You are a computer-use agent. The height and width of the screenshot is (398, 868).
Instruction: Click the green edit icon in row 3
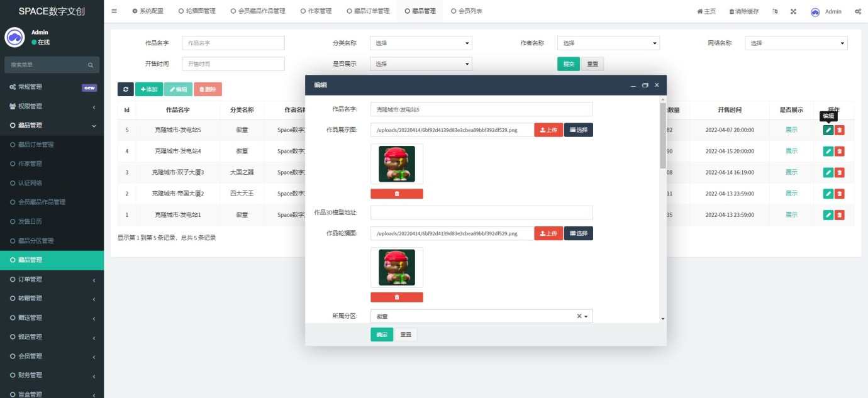[828, 172]
